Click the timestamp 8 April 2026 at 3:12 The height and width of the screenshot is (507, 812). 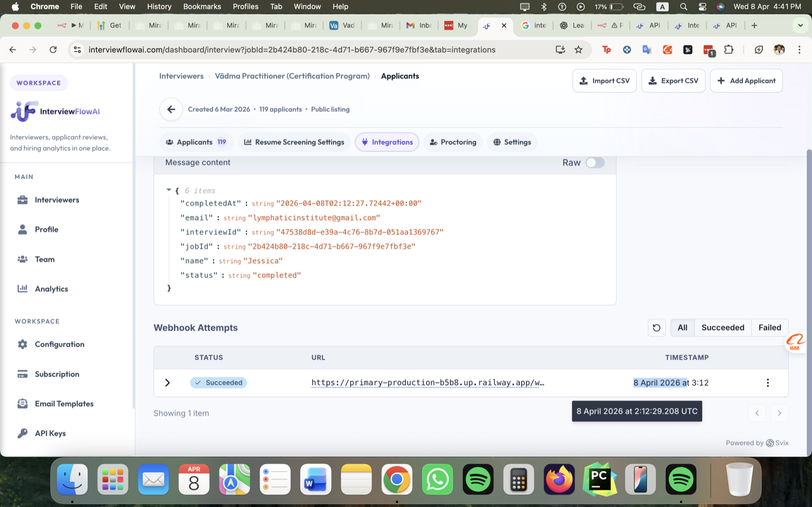click(x=671, y=383)
